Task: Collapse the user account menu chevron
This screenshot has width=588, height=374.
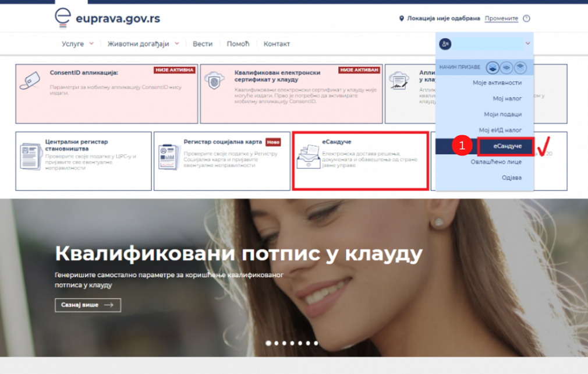Action: tap(527, 44)
